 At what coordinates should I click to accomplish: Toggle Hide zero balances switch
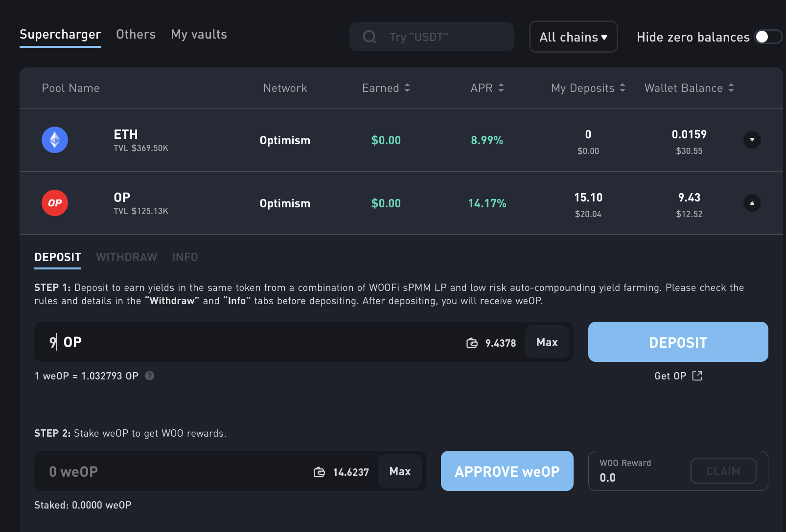point(768,37)
